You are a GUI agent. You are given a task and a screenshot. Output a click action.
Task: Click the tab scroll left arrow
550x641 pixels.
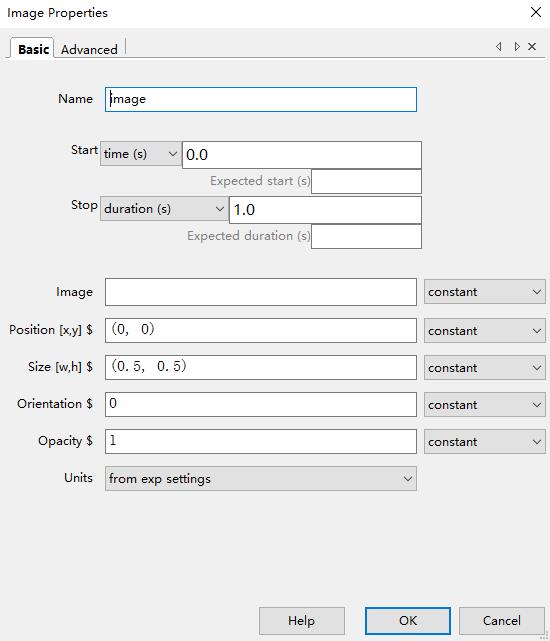[x=498, y=47]
